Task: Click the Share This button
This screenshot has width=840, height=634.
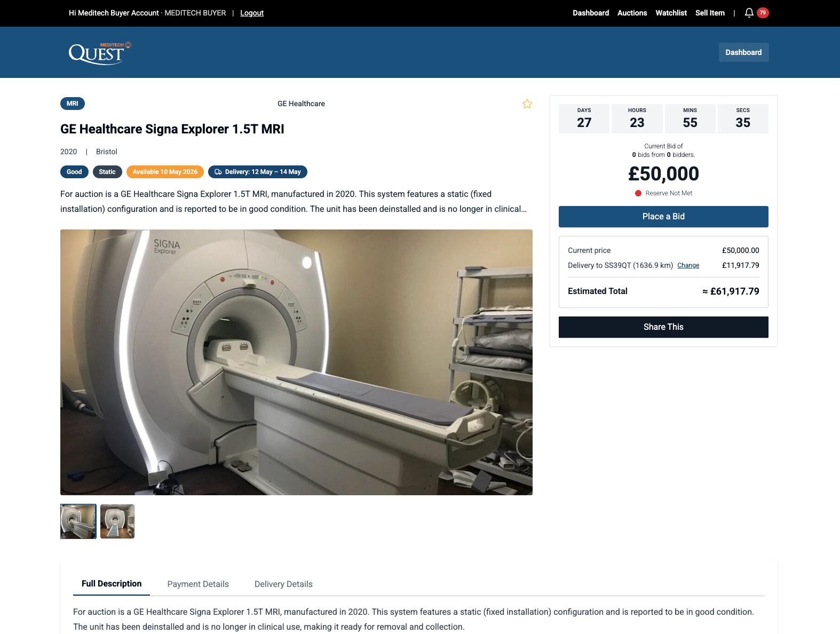Action: 663,327
